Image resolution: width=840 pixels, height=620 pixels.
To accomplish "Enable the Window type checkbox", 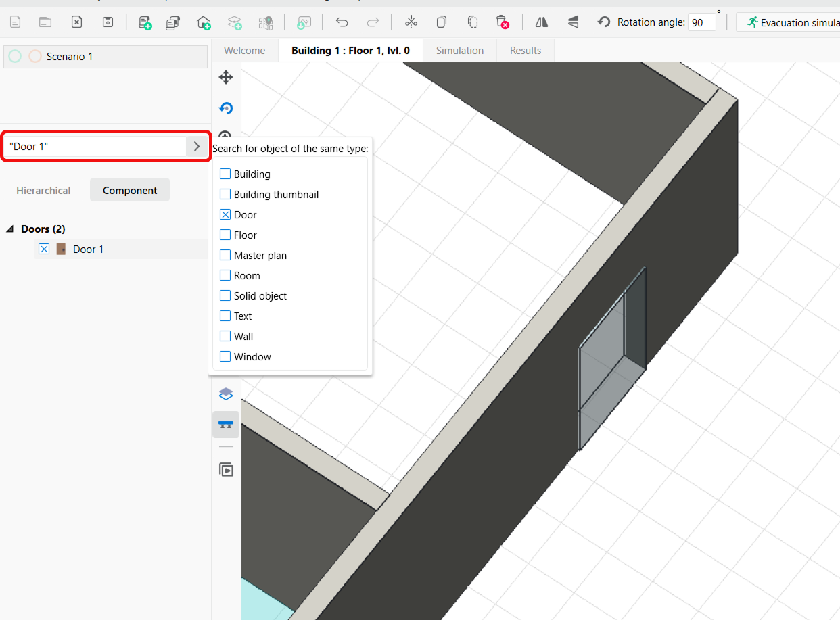I will (x=225, y=356).
